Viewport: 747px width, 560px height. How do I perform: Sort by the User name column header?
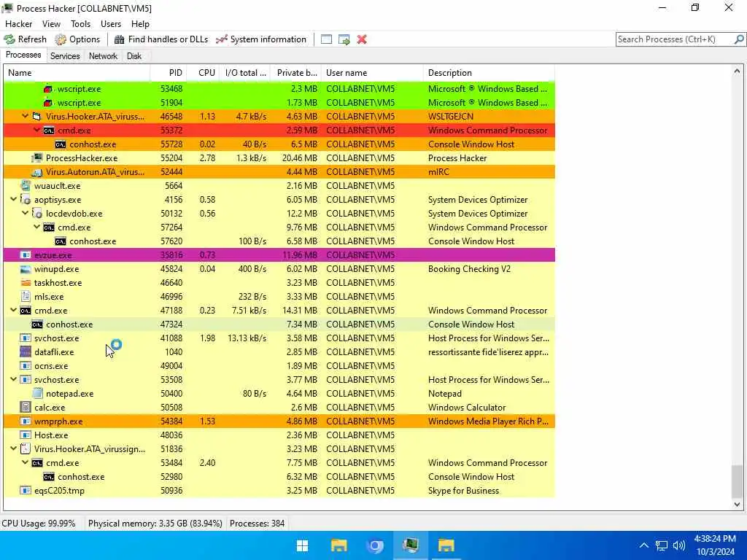[372, 73]
